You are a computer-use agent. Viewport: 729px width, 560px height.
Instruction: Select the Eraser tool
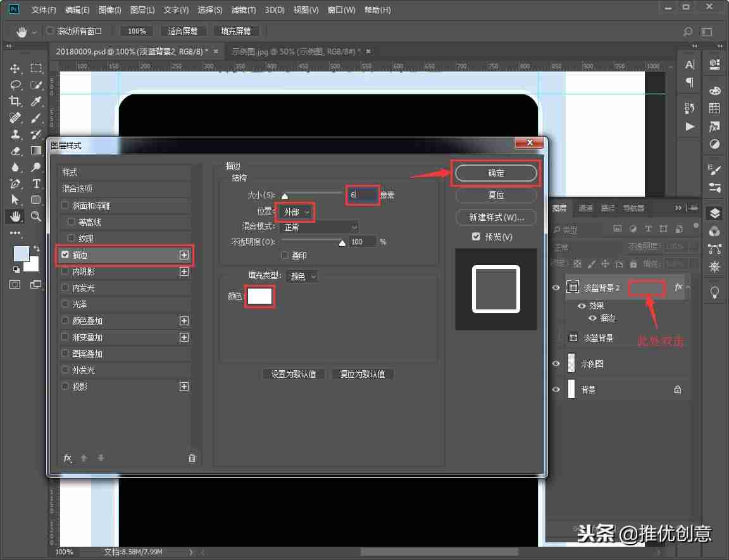pyautogui.click(x=15, y=151)
